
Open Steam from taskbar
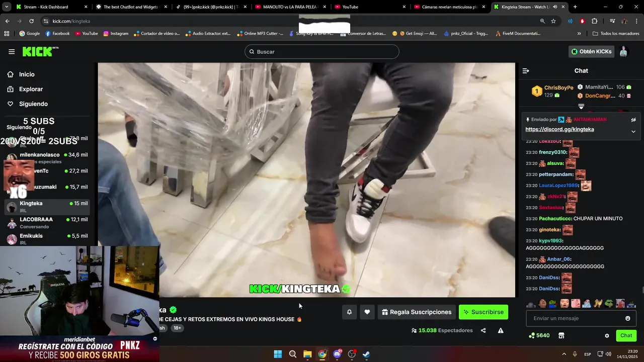pyautogui.click(x=366, y=354)
